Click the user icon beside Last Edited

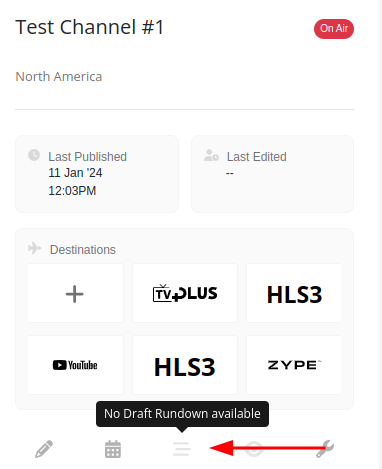click(211, 155)
